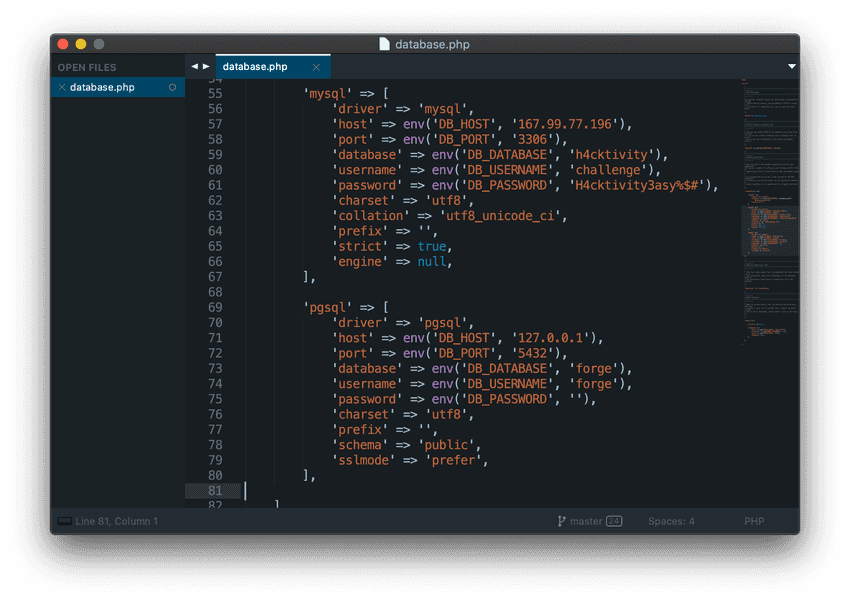Click the side bar toggle icon in status bar
The image size is (850, 601).
point(65,521)
